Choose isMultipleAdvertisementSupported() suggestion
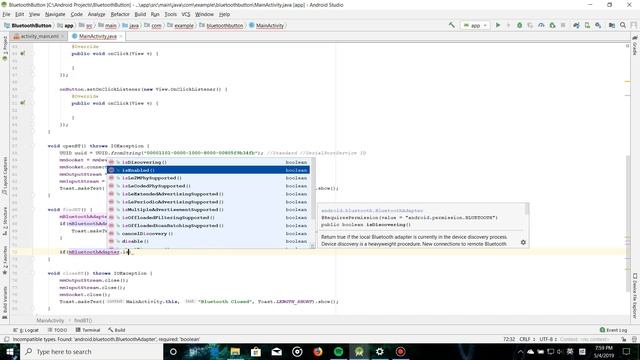The height and width of the screenshot is (360, 640). 208,209
